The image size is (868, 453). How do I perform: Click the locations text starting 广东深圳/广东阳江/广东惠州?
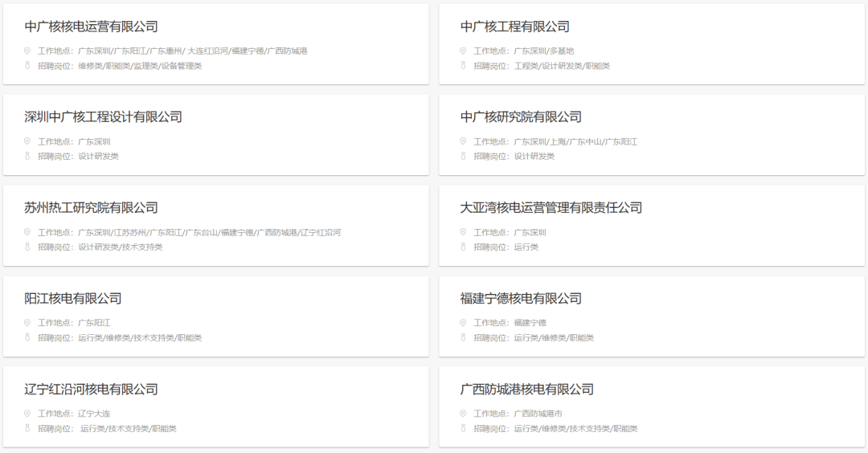[193, 51]
